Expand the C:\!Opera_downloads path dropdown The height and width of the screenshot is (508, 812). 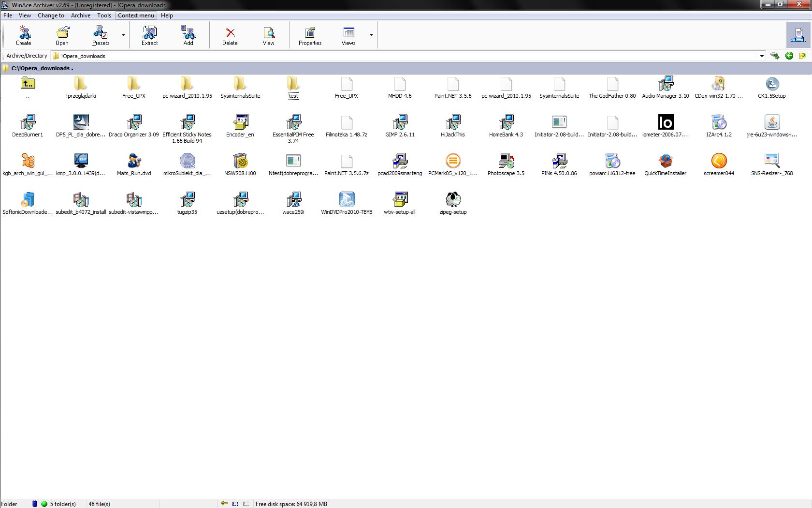point(72,69)
